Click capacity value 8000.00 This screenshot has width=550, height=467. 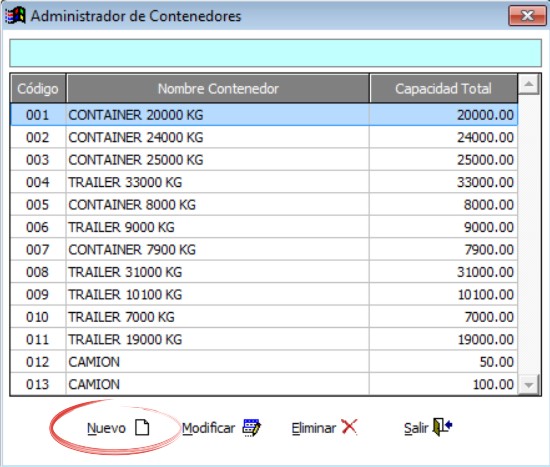pos(489,205)
